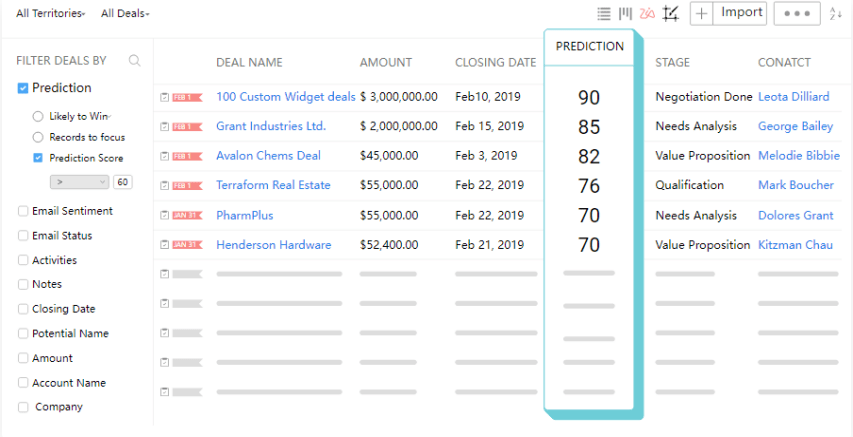Open the All Deals dropdown
853x437 pixels.
[125, 14]
